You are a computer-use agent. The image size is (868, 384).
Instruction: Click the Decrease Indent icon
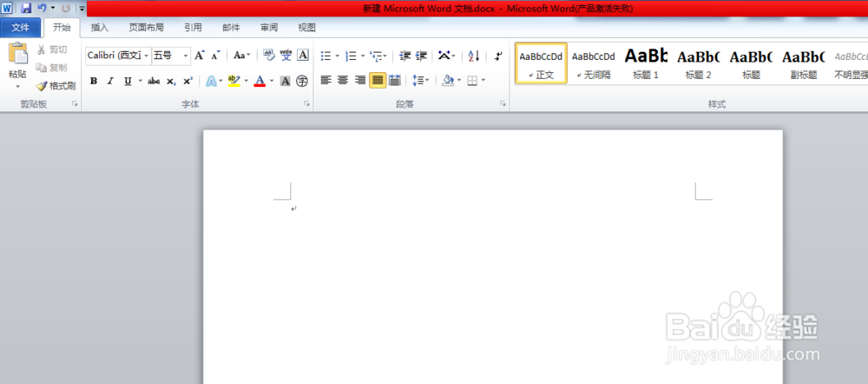pos(404,56)
